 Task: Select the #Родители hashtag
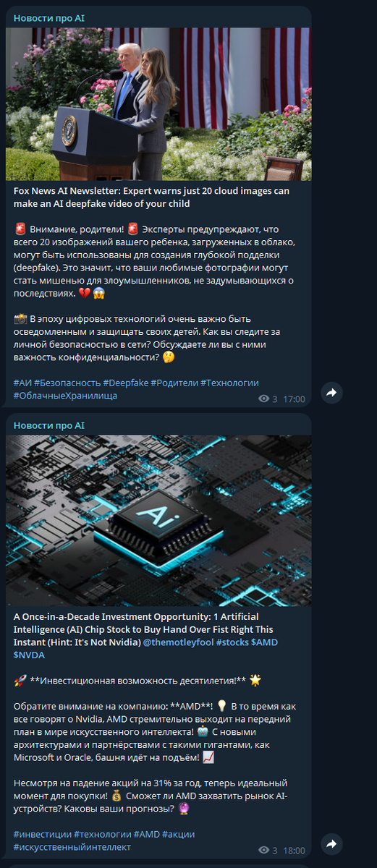tap(174, 383)
